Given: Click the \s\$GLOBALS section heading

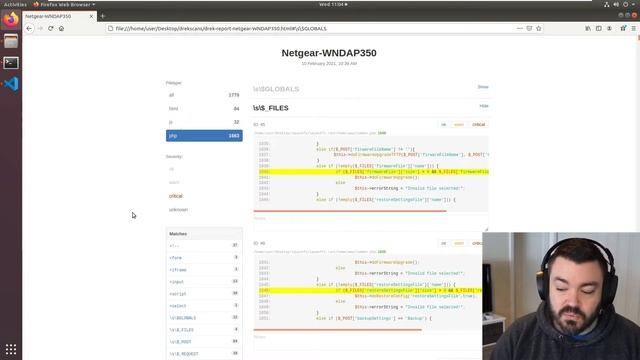Looking at the screenshot, I should tap(276, 89).
